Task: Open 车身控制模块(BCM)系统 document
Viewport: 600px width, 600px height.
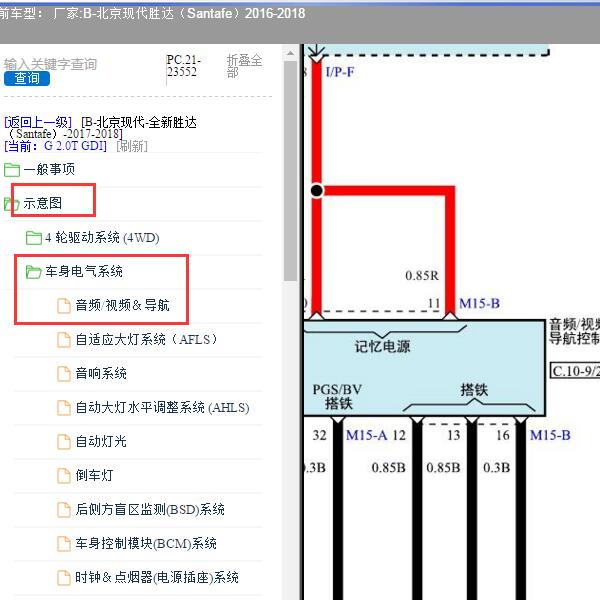Action: pos(146,544)
